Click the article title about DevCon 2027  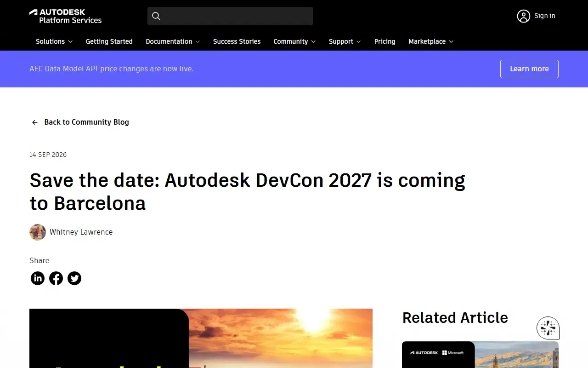[247, 191]
